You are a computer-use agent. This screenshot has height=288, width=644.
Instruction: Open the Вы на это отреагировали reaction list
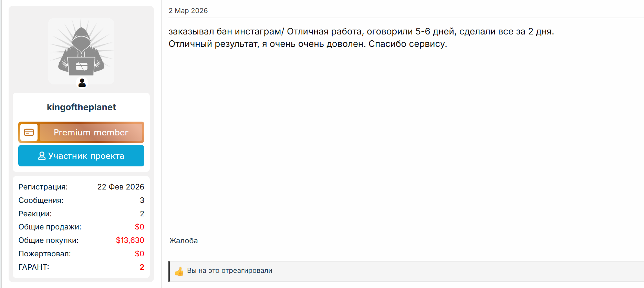(x=229, y=271)
